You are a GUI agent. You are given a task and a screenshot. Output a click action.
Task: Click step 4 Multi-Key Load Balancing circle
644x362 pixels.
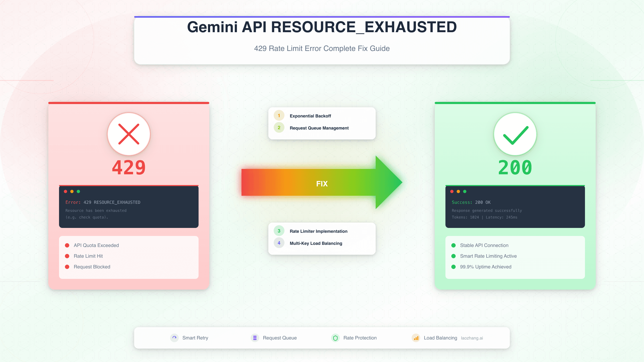point(279,243)
